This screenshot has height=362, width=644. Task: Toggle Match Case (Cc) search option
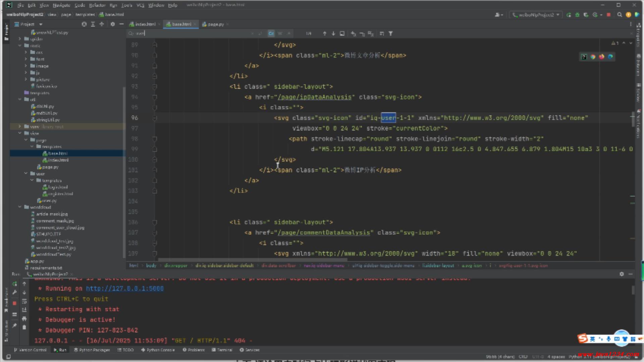tap(271, 34)
